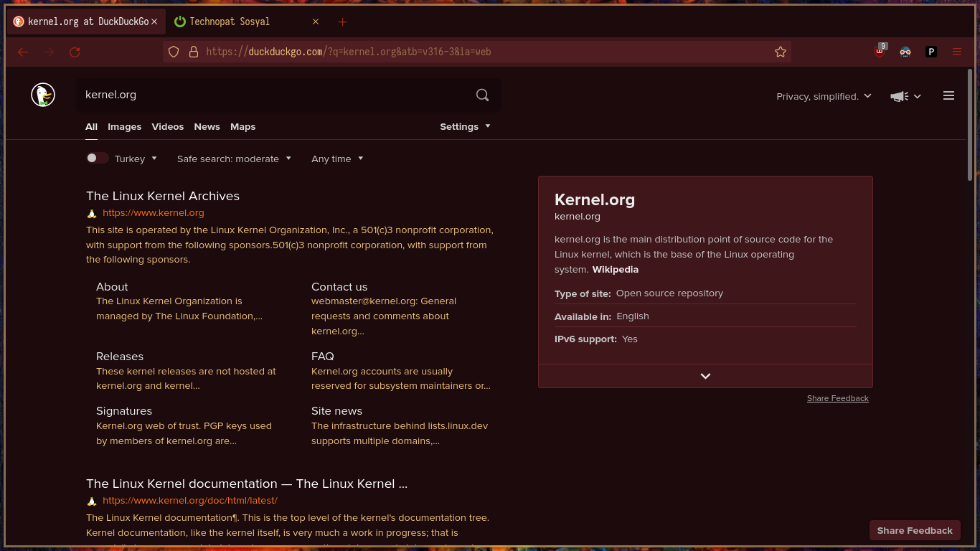The height and width of the screenshot is (551, 980).
Task: Click the search magnifier icon
Action: (x=483, y=95)
